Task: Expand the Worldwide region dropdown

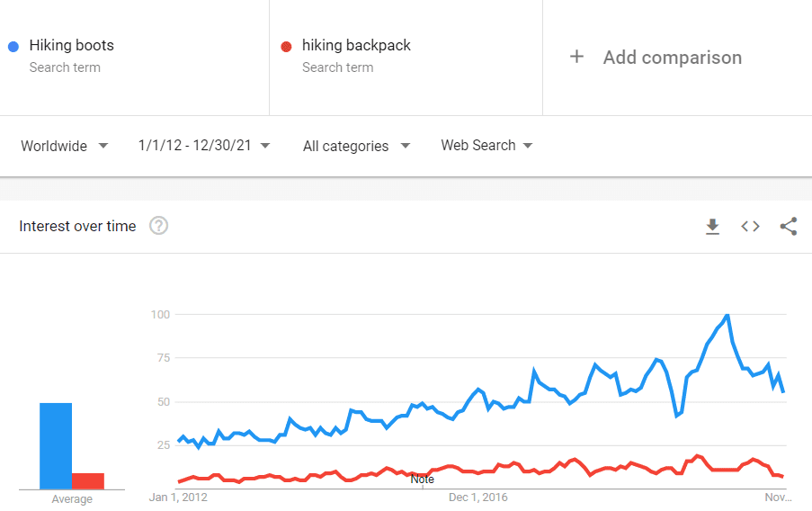Action: pyautogui.click(x=65, y=146)
